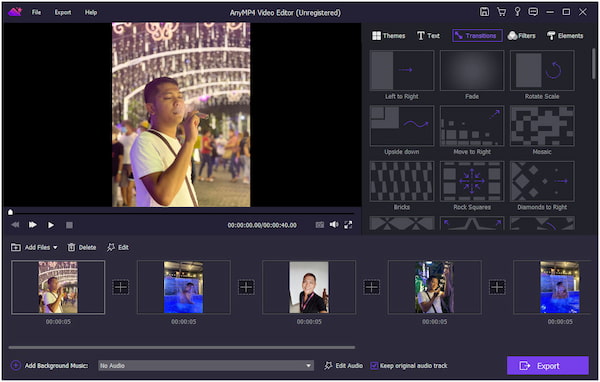Stop the video playback
The image size is (600, 382).
point(69,225)
